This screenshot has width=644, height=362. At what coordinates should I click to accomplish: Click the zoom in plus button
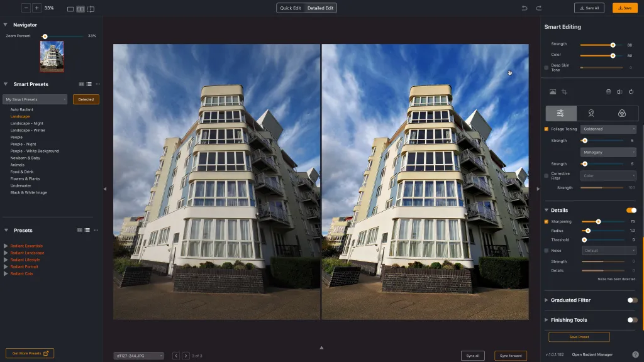[x=37, y=8]
